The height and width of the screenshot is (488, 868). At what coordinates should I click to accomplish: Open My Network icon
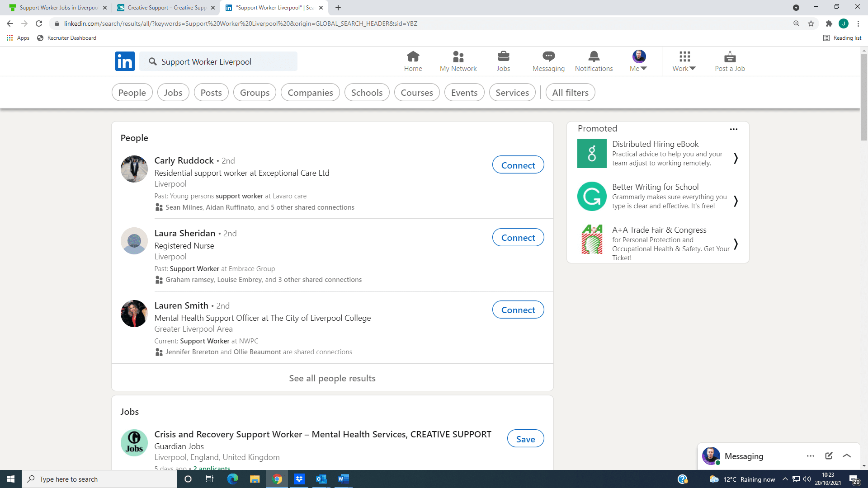point(458,56)
